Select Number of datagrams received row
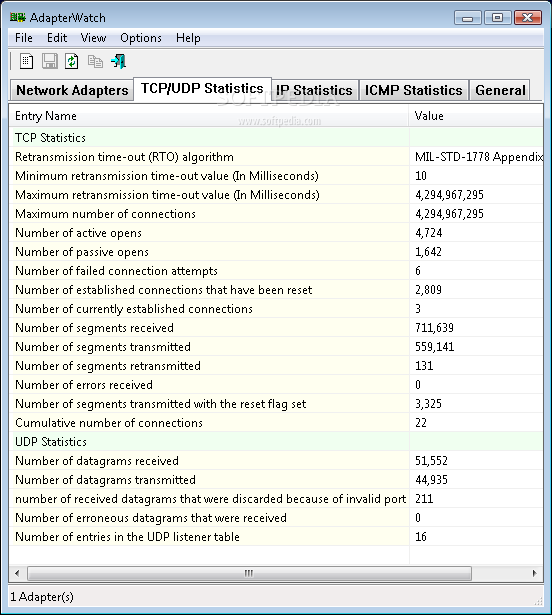 276,461
